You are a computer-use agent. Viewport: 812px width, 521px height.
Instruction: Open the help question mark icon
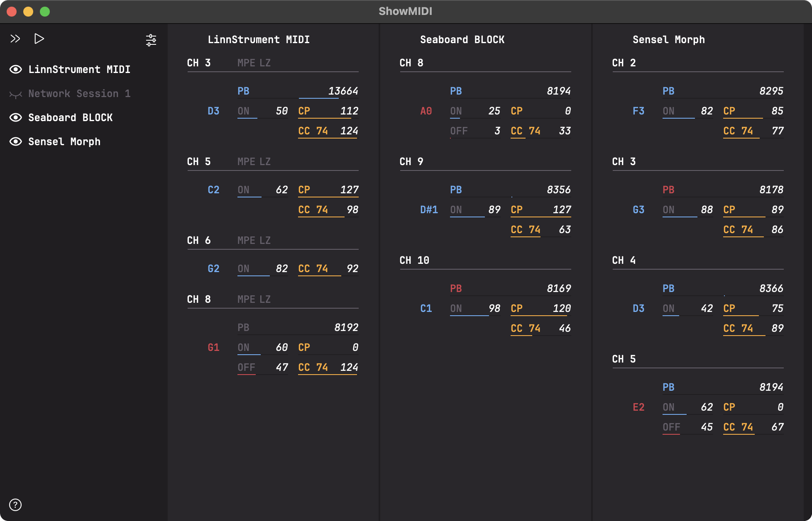[x=15, y=505]
